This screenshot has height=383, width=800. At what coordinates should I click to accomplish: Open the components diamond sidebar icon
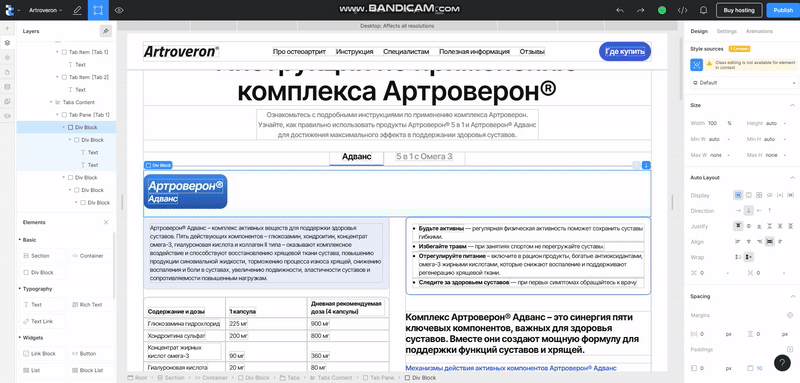click(7, 58)
